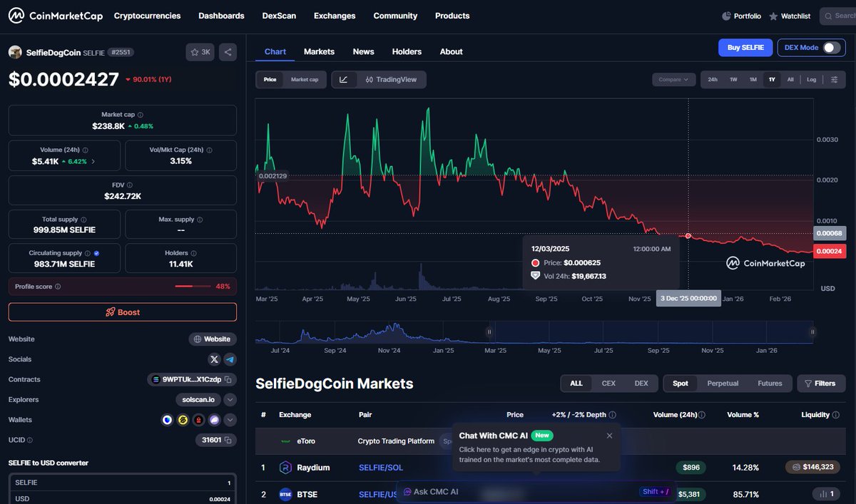The image size is (856, 504).
Task: Click the CoinMarketCap logo
Action: (x=55, y=16)
